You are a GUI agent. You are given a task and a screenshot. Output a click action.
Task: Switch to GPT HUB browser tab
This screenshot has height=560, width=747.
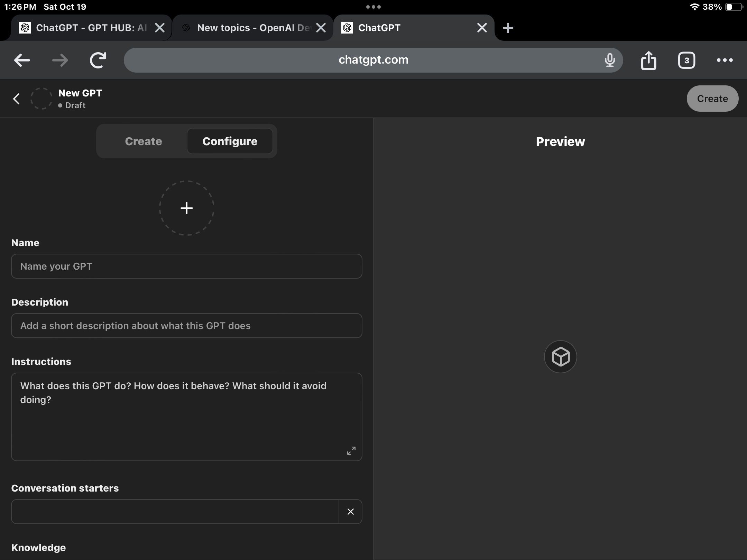[x=86, y=28]
